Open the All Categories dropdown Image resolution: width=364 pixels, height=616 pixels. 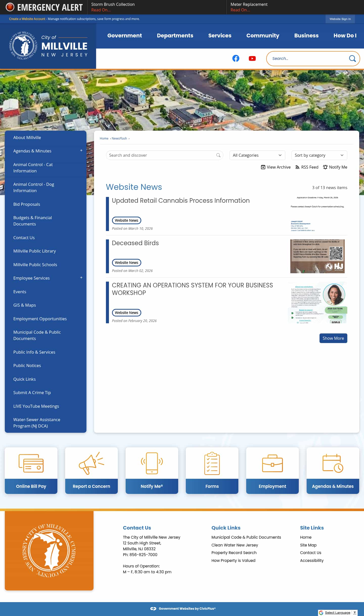[x=257, y=155]
